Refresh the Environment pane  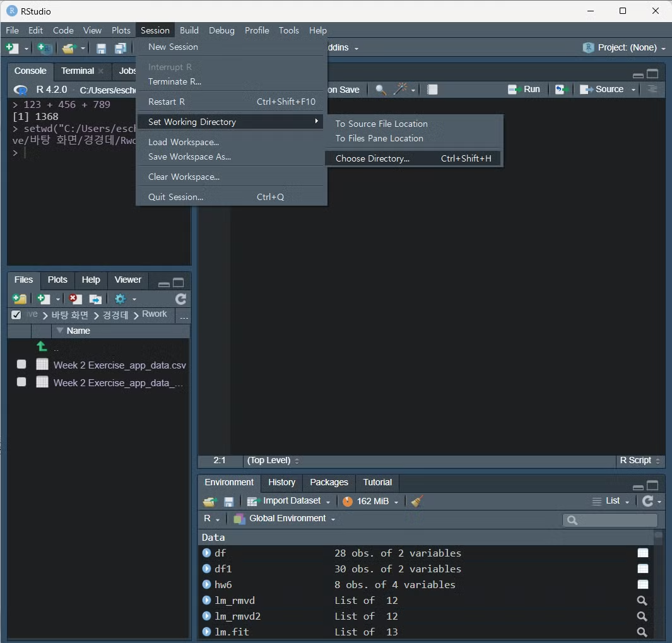[x=648, y=500]
